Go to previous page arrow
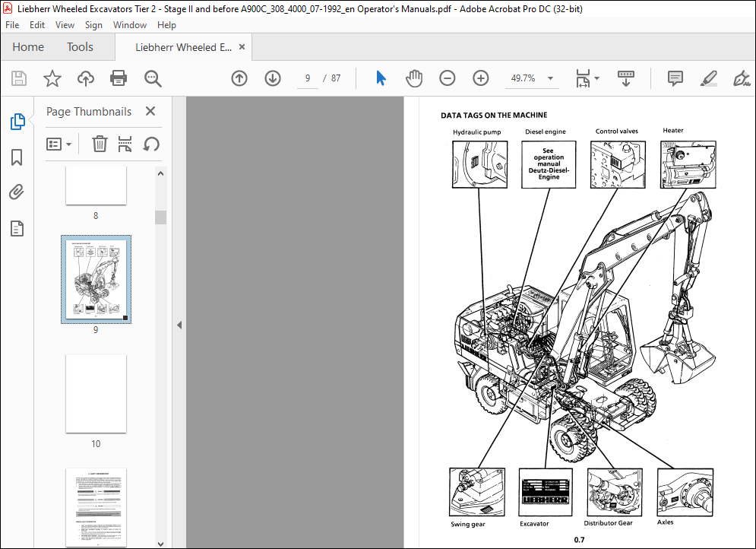Screen dimensions: 756x549 [239, 78]
